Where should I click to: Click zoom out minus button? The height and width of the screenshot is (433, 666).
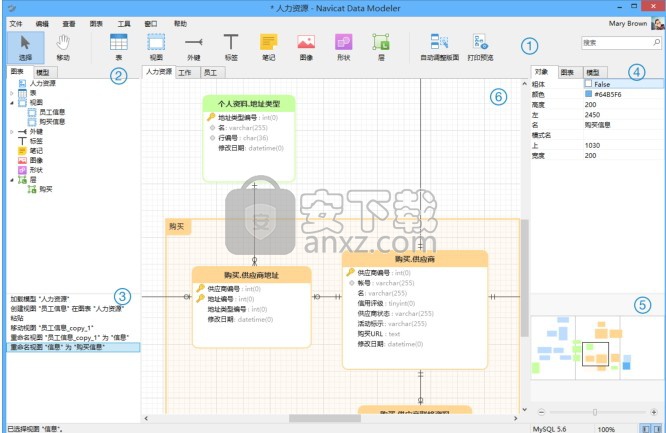click(541, 412)
